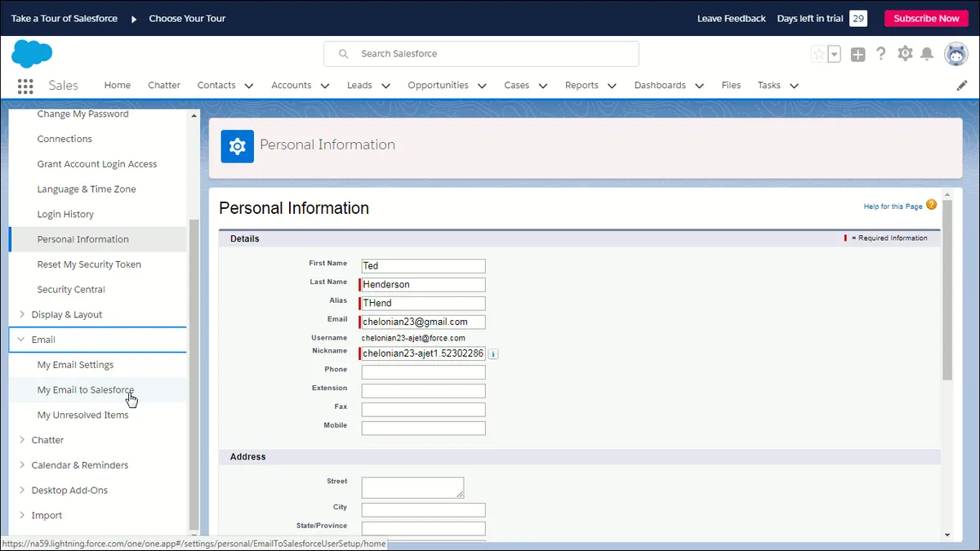980x551 pixels.
Task: Click the Days left in trial indicator
Action: (x=822, y=18)
